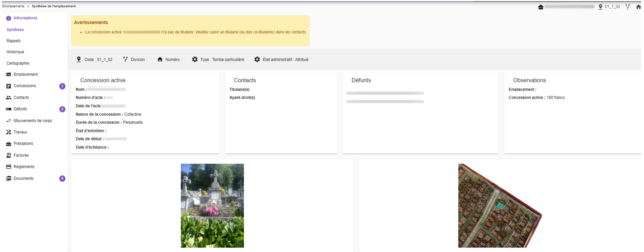Open Emplacement via its sidebar grid icon
The image size is (644, 252).
8,75
